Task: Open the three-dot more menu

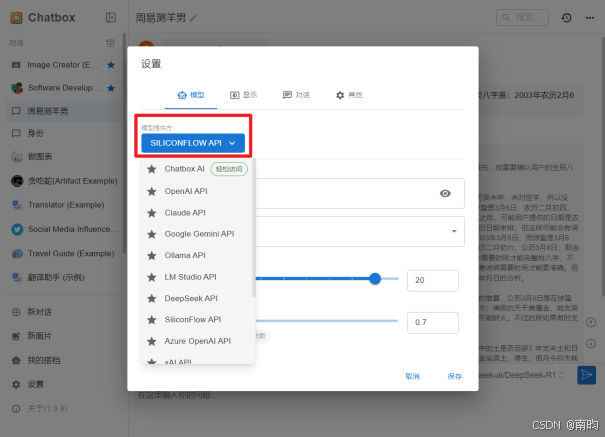Action: click(590, 18)
